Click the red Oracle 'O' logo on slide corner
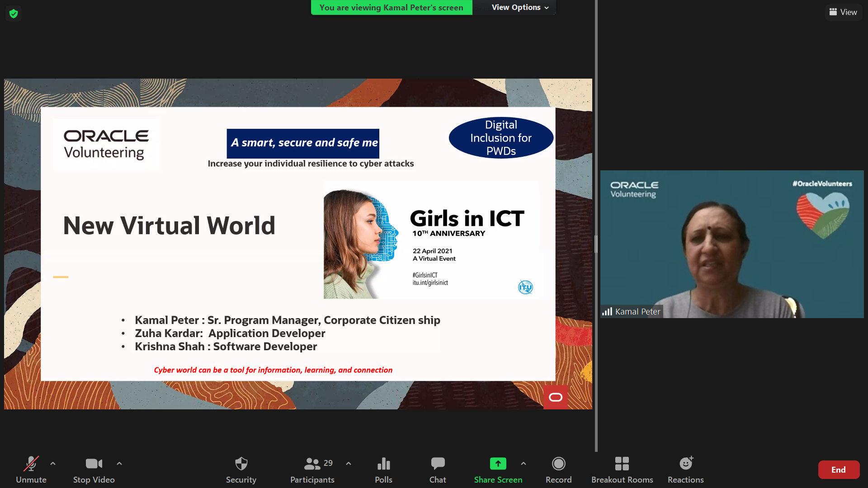 pos(556,397)
